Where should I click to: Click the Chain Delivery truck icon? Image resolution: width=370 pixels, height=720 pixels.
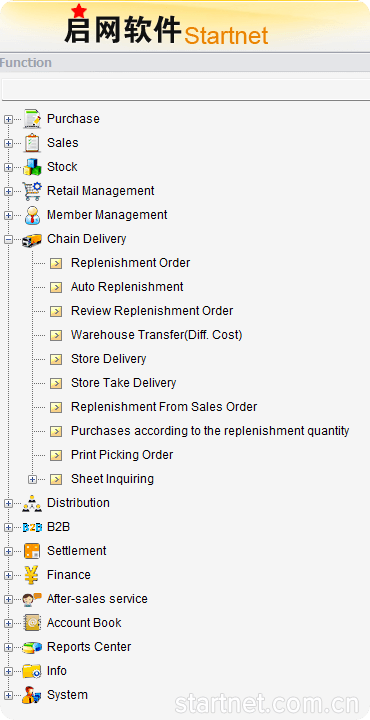pyautogui.click(x=32, y=239)
